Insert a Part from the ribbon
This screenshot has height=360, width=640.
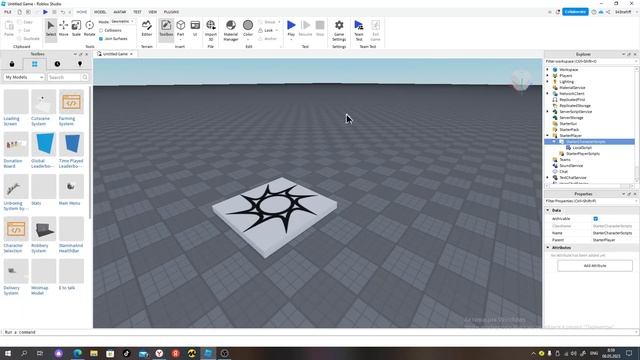180,29
